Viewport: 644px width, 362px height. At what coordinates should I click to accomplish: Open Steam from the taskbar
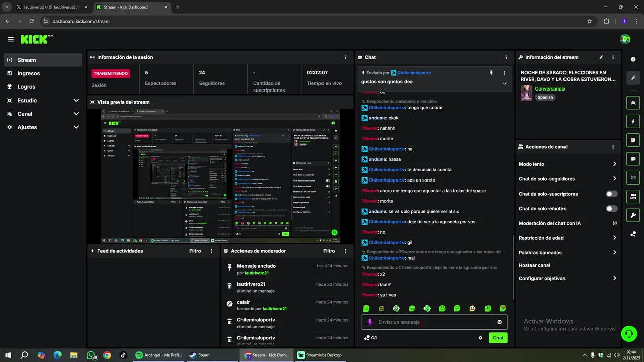coord(199,355)
